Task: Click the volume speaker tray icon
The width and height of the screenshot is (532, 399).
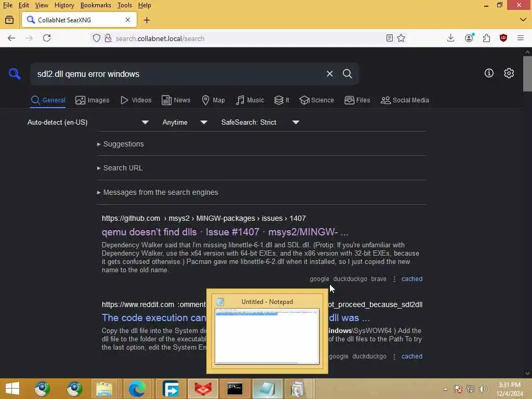Action: [483, 389]
